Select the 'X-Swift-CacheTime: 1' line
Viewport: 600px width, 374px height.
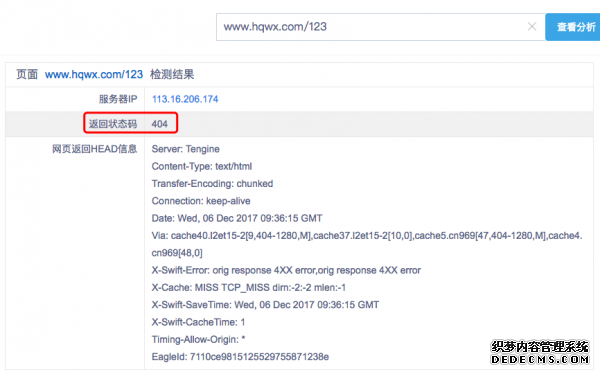tap(198, 322)
